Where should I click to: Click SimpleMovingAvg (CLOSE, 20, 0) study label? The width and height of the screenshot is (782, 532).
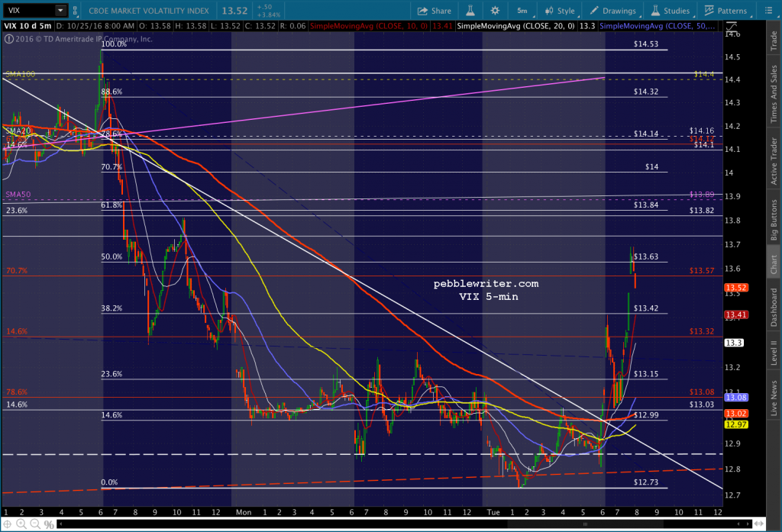click(515, 26)
